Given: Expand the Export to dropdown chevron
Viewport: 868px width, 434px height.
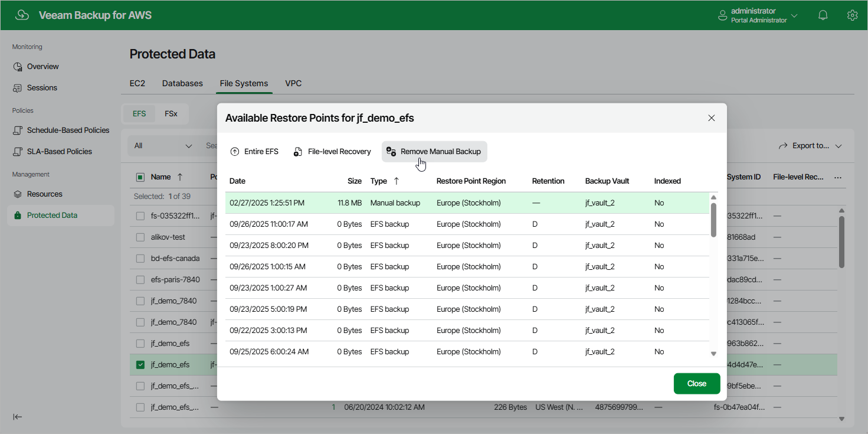Looking at the screenshot, I should 838,146.
